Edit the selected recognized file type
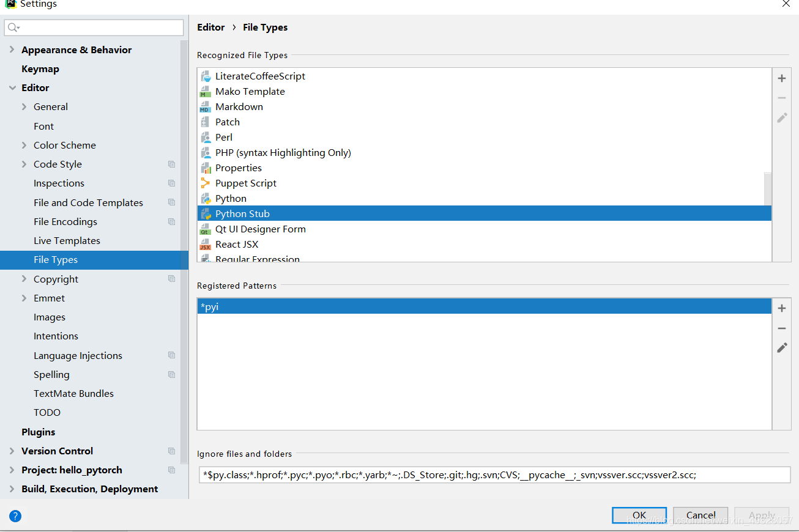799x532 pixels. (x=782, y=117)
